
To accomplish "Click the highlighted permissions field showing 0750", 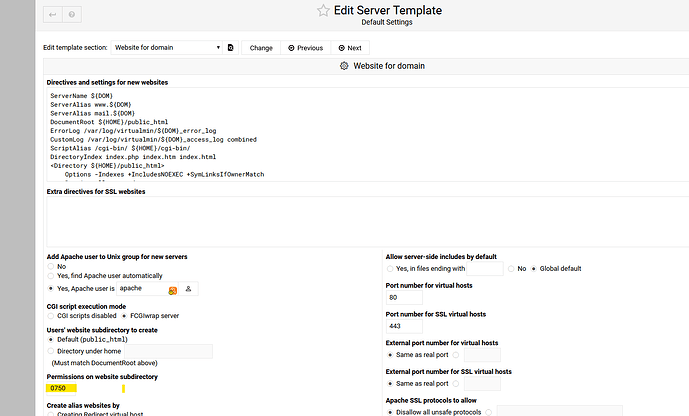I will pyautogui.click(x=83, y=388).
